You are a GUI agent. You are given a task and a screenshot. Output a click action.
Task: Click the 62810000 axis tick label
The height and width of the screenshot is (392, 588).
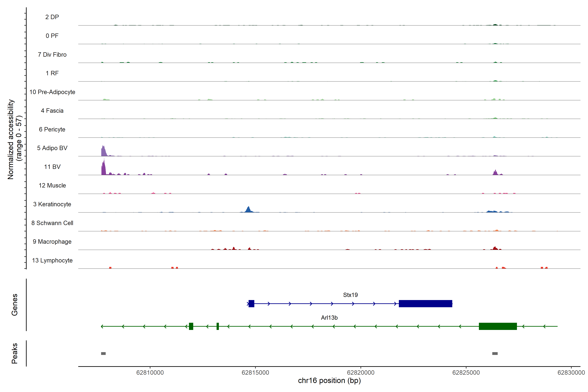coord(150,373)
